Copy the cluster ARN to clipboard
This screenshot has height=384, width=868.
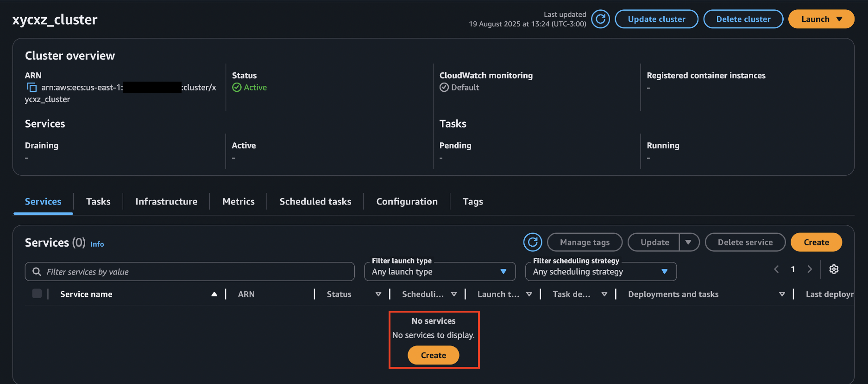[31, 87]
